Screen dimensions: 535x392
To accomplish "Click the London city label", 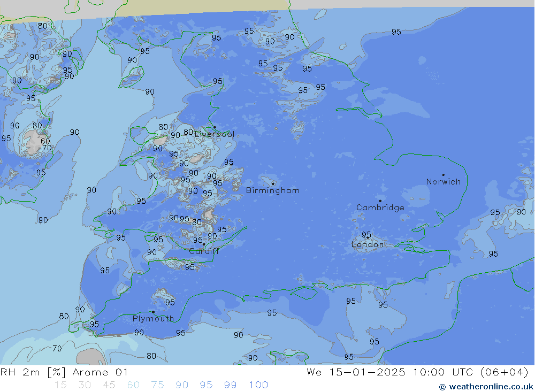I will point(368,244).
